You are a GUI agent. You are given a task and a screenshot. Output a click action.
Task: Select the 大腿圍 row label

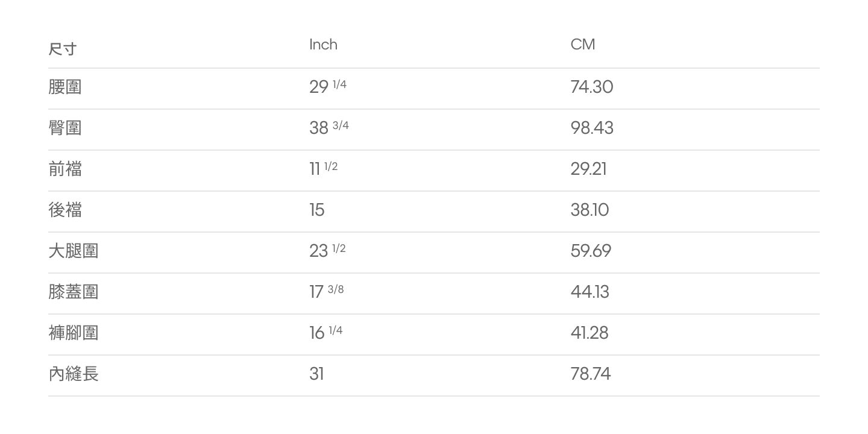point(74,251)
